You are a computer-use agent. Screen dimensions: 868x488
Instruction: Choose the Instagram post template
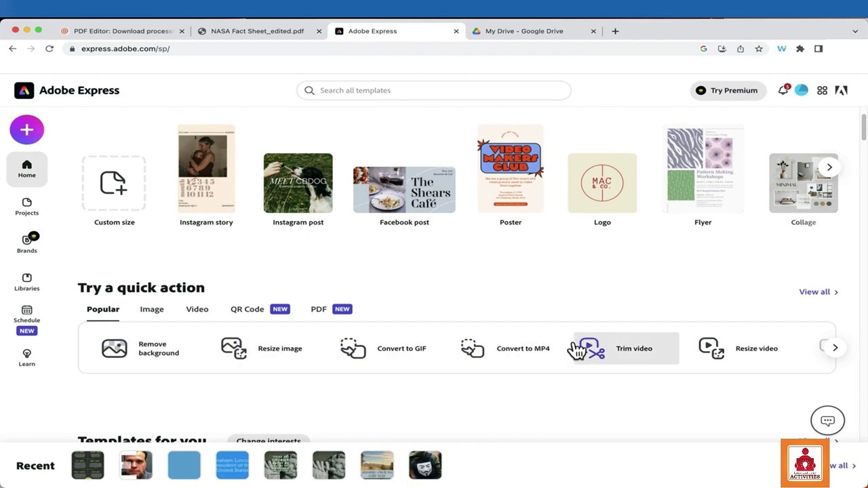click(x=298, y=190)
